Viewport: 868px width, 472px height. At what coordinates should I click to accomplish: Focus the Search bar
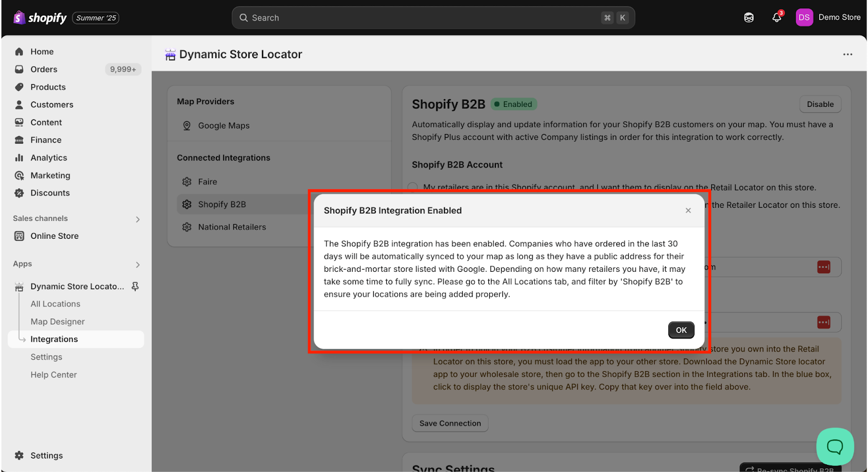tap(433, 18)
